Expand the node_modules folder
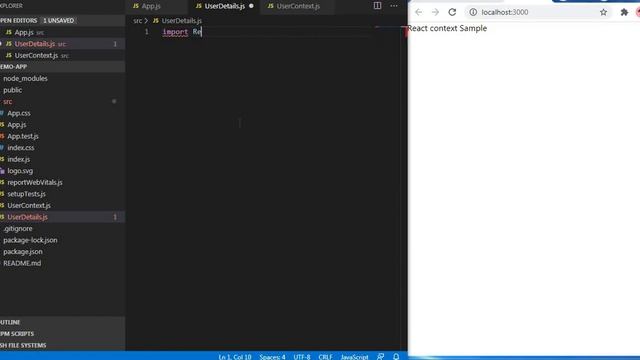Viewport: 640px width, 360px height. pyautogui.click(x=62, y=78)
